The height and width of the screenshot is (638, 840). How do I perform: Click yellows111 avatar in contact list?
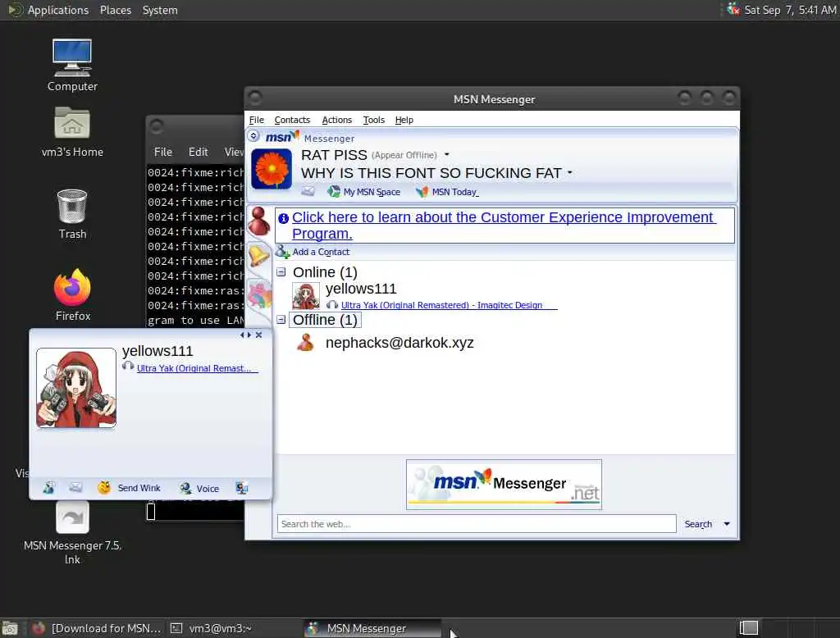point(306,296)
